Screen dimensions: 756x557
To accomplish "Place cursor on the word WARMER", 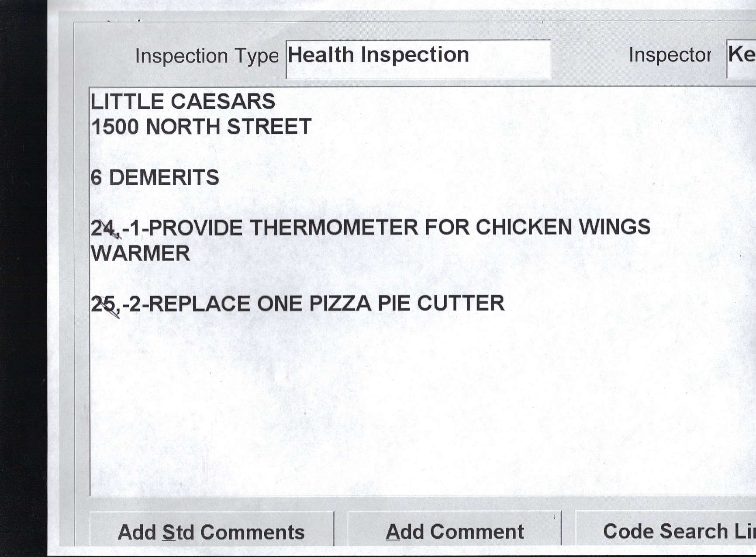I will point(140,253).
